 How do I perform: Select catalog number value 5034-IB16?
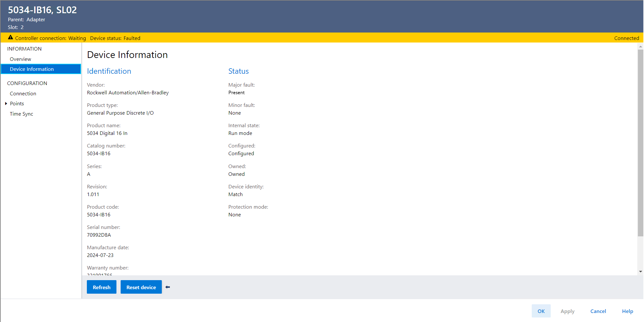[99, 154]
